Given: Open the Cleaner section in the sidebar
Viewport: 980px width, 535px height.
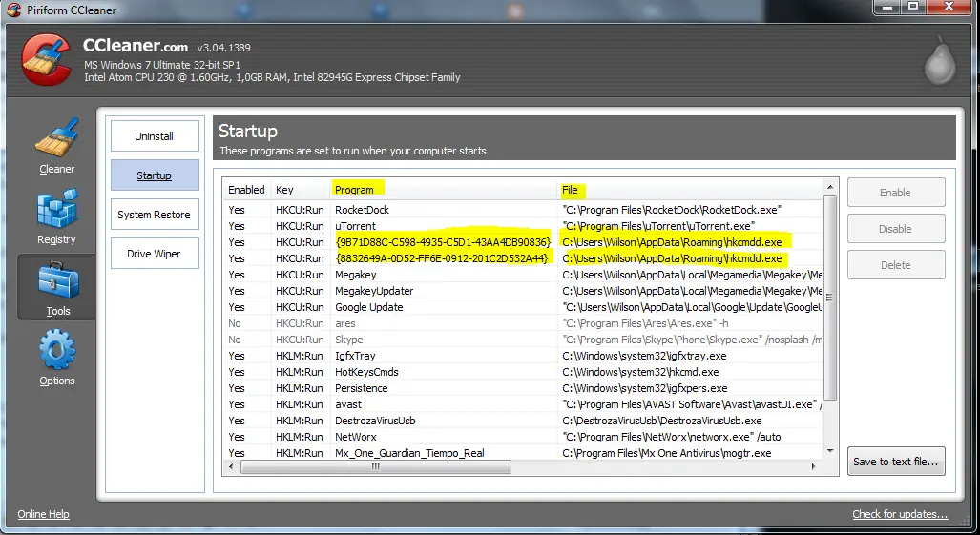Looking at the screenshot, I should click(57, 147).
